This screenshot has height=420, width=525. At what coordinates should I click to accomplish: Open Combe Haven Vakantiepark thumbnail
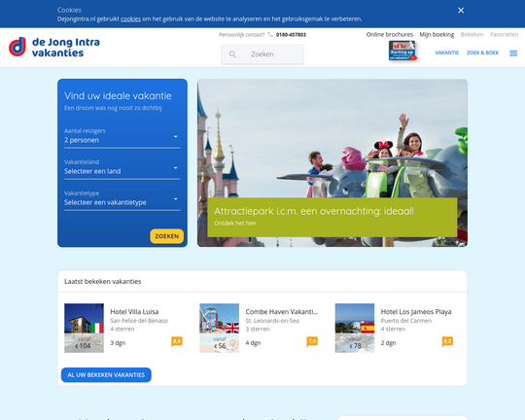click(x=220, y=328)
